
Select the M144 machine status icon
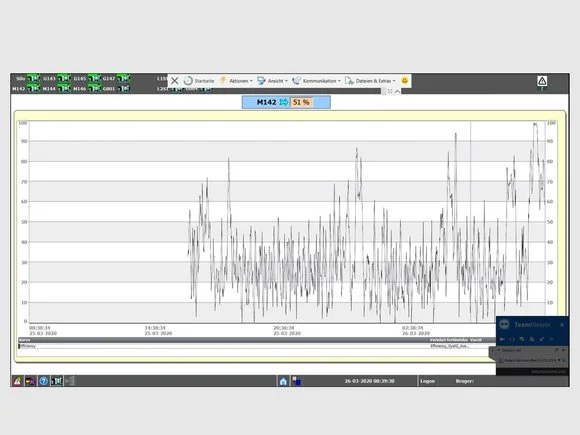tap(64, 88)
